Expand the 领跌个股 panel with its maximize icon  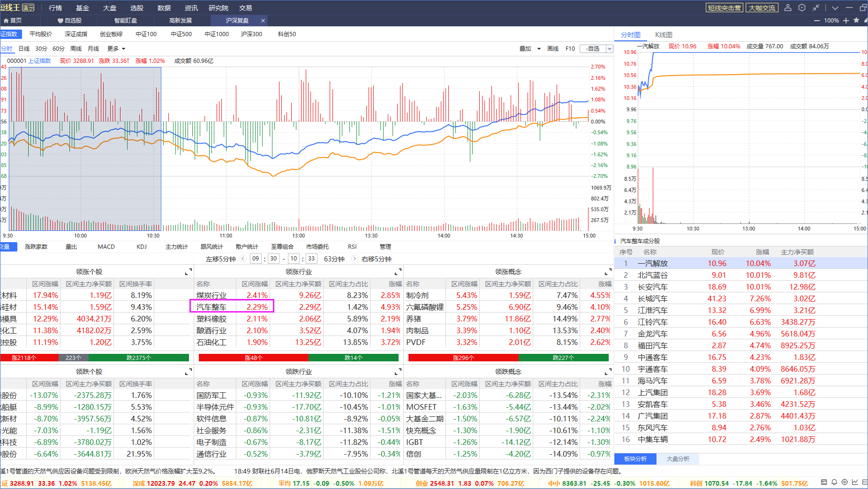[189, 372]
